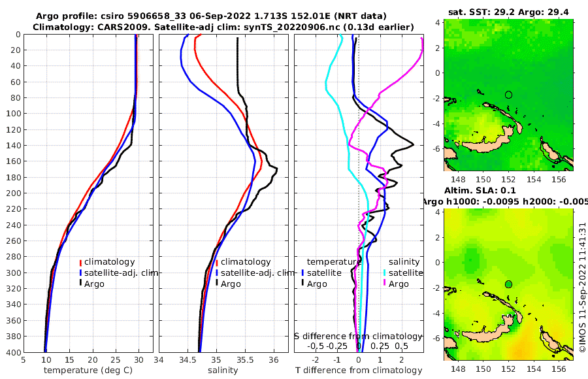Viewport: 588px width, 379px height.
Task: Click magenta salinity Argo legend marker
Action: [x=385, y=282]
